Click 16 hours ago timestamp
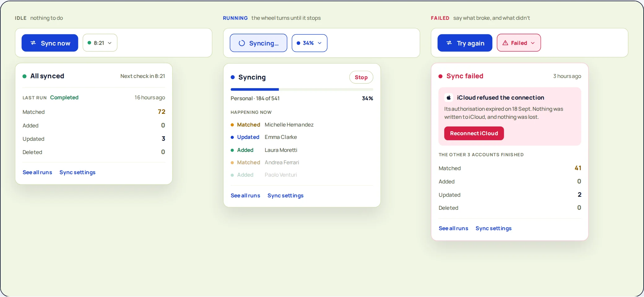 tap(150, 97)
